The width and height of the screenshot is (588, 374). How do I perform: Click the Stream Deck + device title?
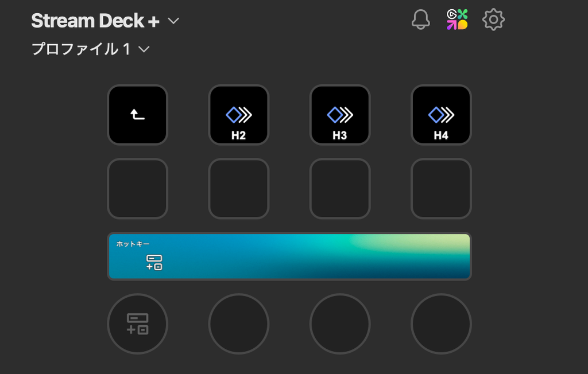(x=95, y=21)
